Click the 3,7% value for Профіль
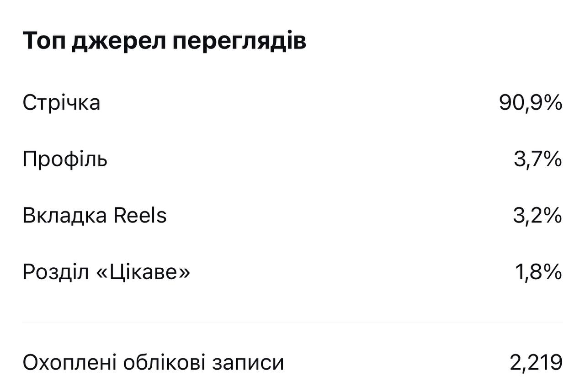The width and height of the screenshot is (585, 392). click(537, 159)
